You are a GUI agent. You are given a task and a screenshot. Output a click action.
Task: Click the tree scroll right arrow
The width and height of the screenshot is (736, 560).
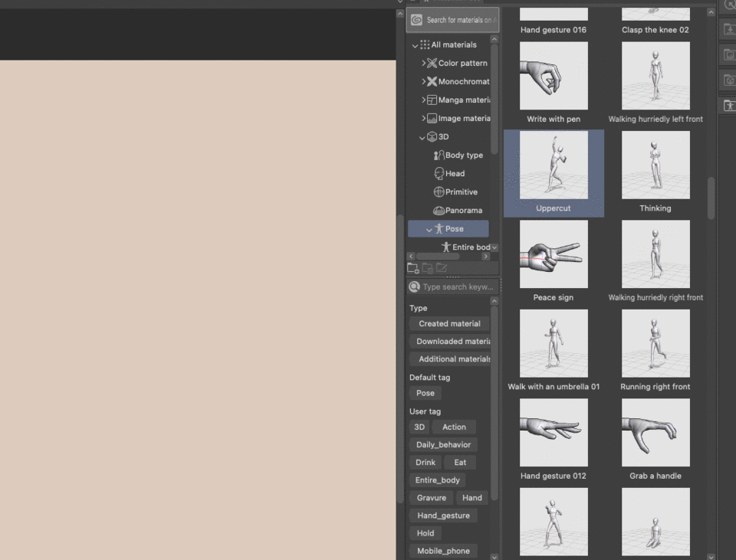(x=486, y=256)
